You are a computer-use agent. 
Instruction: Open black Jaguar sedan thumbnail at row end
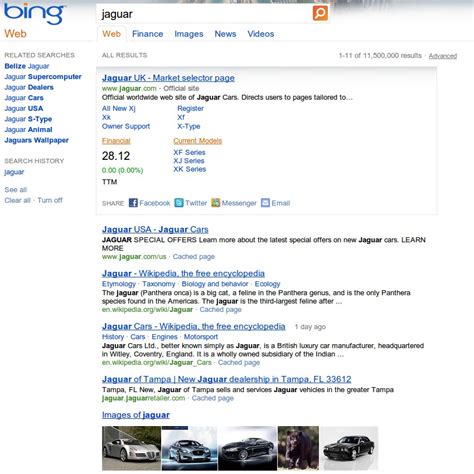[x=349, y=448]
